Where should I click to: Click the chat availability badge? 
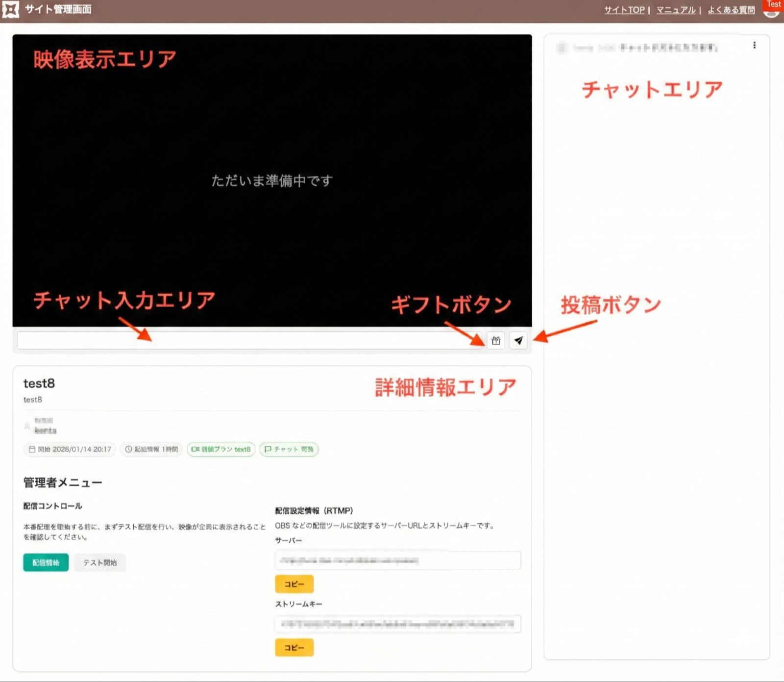[289, 449]
